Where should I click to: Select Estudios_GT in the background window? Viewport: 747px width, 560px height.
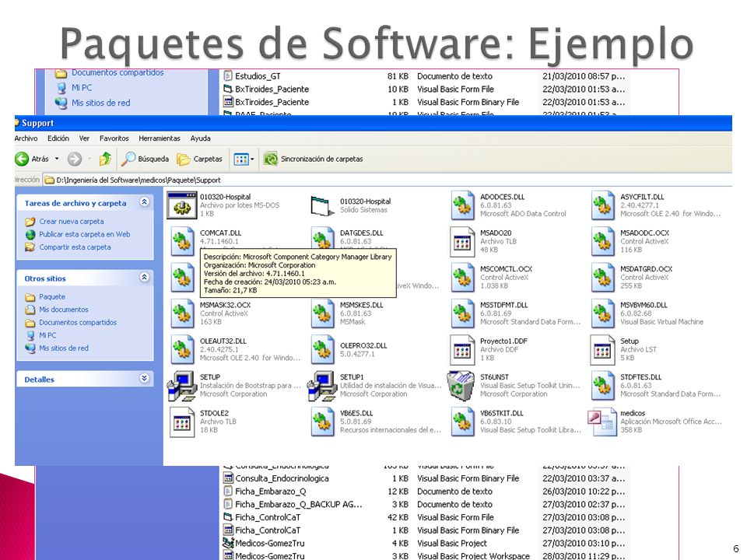point(258,76)
